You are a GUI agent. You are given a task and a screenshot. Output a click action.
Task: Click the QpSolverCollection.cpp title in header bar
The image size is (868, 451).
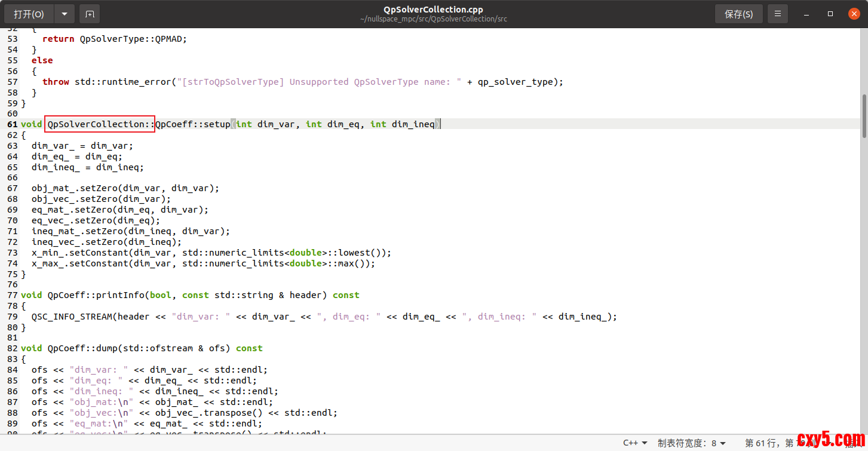[433, 10]
